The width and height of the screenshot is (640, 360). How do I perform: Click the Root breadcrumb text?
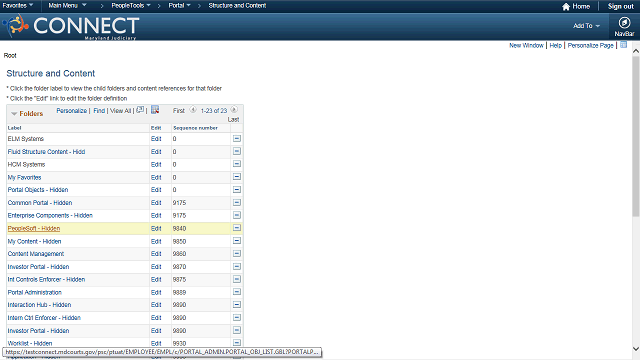[x=10, y=56]
